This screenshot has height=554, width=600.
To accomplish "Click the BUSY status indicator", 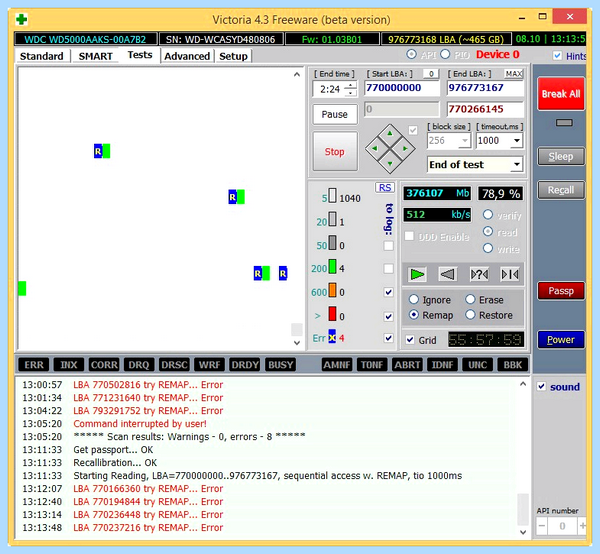I will pyautogui.click(x=280, y=365).
